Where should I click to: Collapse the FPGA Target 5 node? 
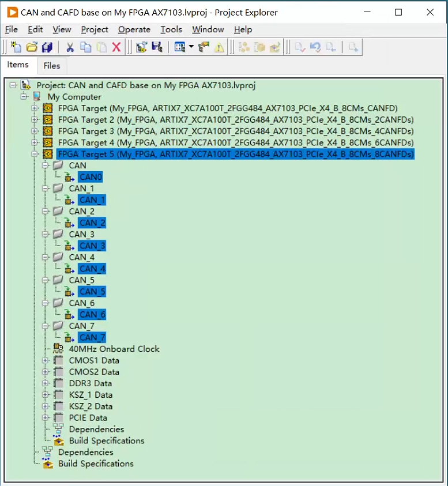35,155
